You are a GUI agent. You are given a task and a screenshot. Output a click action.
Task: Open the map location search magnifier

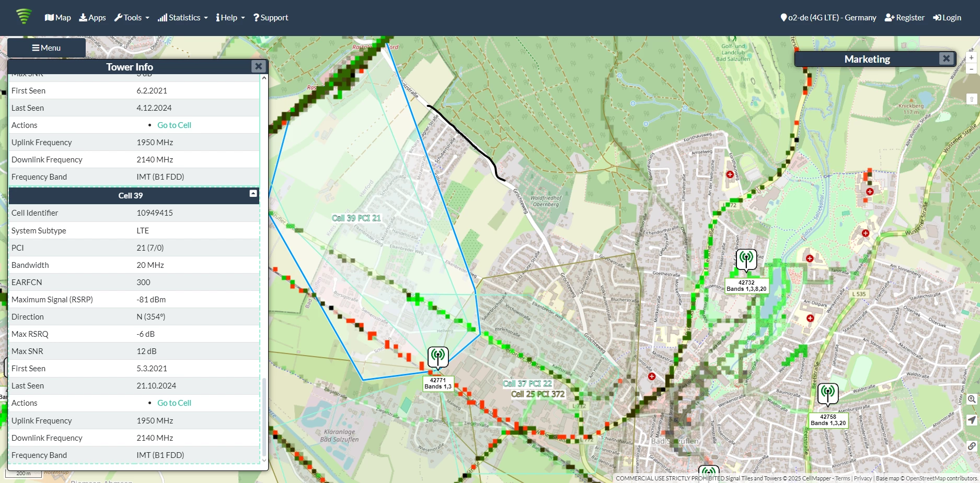[x=972, y=399]
